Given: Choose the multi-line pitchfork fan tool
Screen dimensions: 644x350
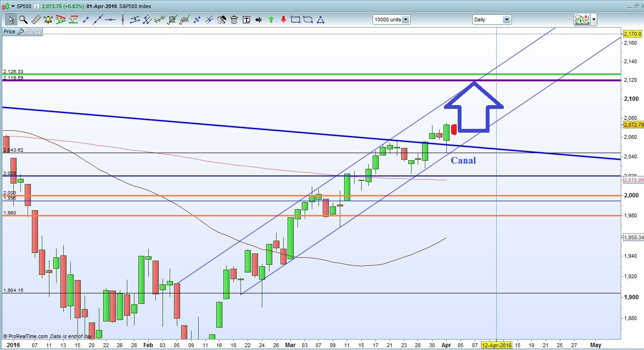Looking at the screenshot, I should point(147,19).
